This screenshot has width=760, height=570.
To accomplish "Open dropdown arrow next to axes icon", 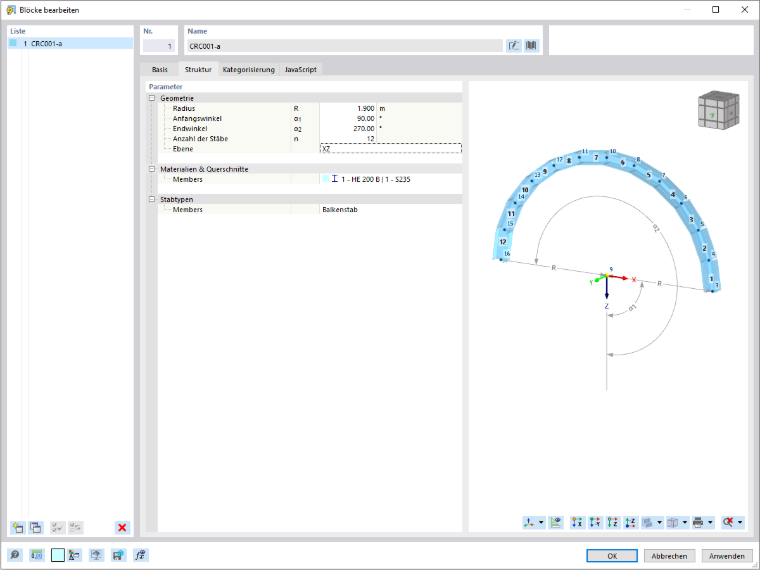I will 541,522.
